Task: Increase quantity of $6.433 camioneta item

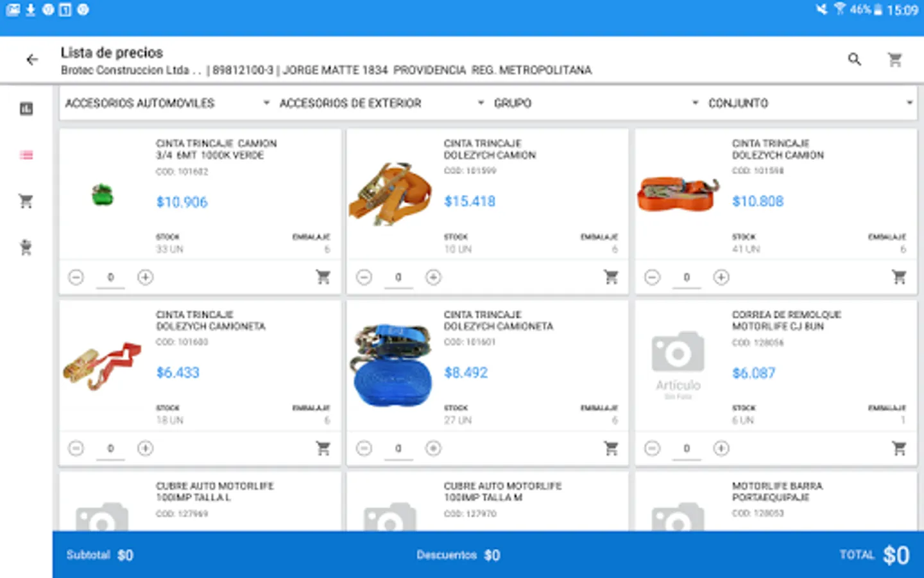Action: (146, 448)
